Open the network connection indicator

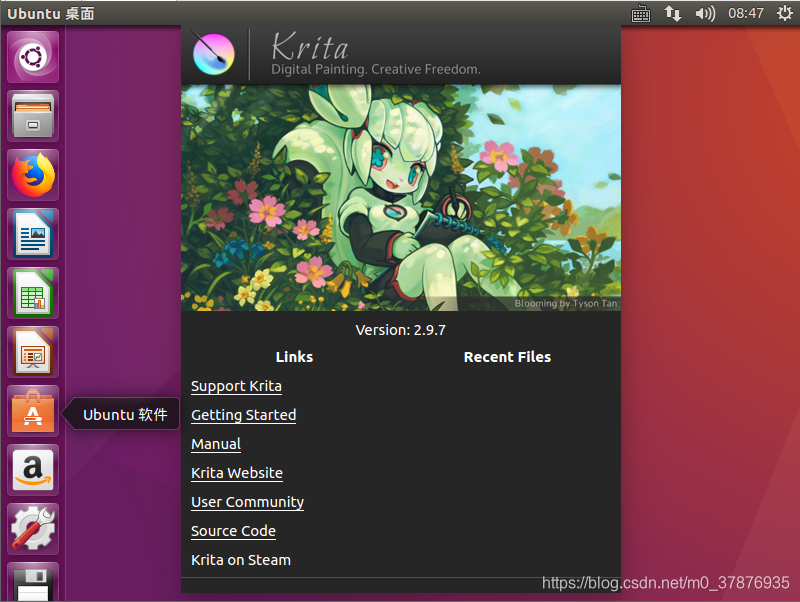(672, 13)
